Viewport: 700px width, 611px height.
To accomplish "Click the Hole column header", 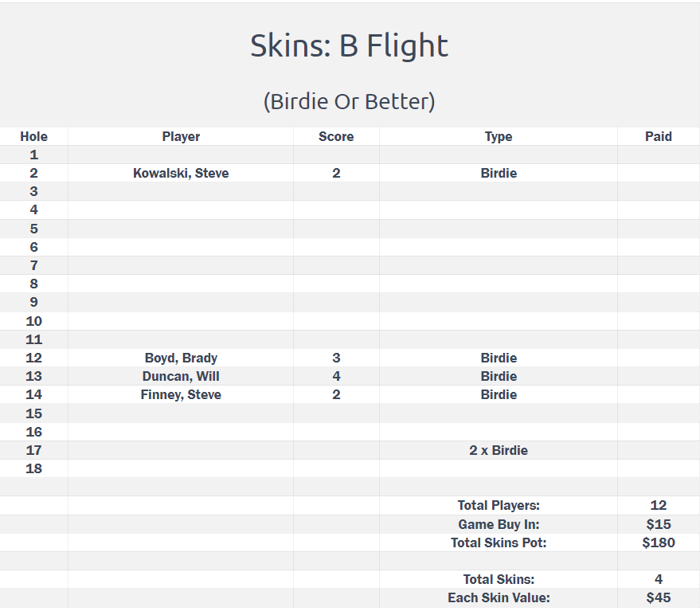I will point(34,137).
